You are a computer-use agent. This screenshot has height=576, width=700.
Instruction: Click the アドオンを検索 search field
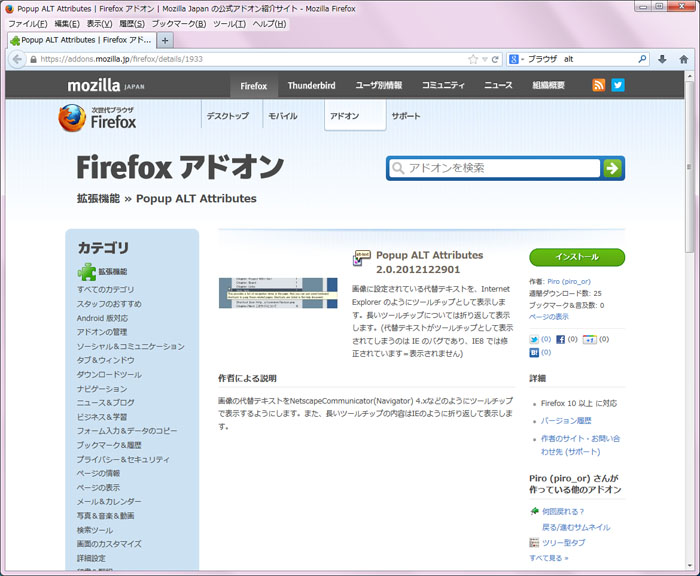[495, 168]
